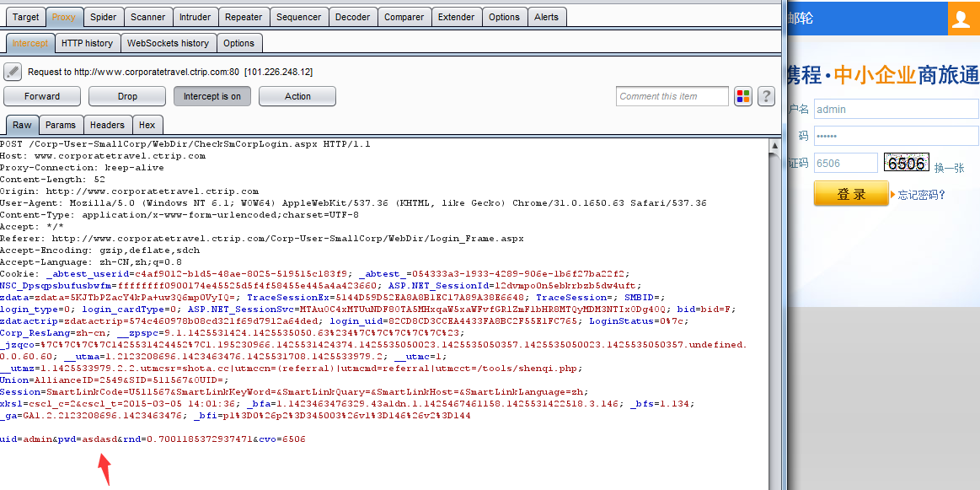Open the WebSockets history sub-tab
This screenshot has width=980, height=490.
pos(169,43)
